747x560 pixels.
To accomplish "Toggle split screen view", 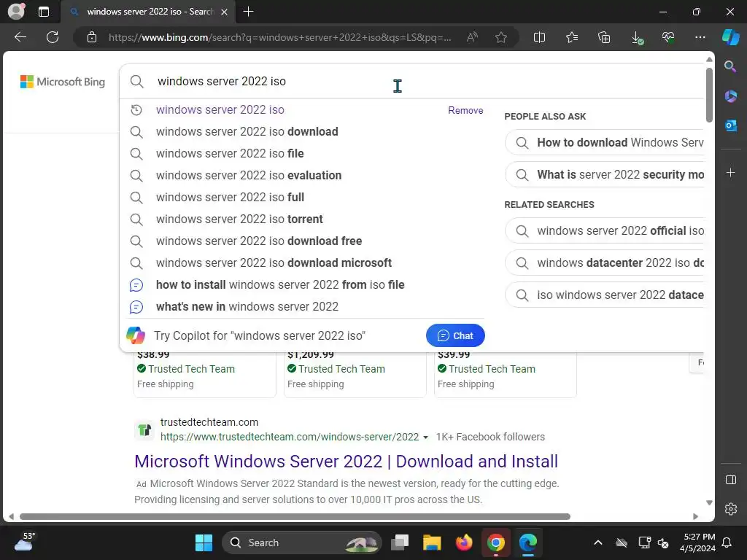I will [539, 37].
